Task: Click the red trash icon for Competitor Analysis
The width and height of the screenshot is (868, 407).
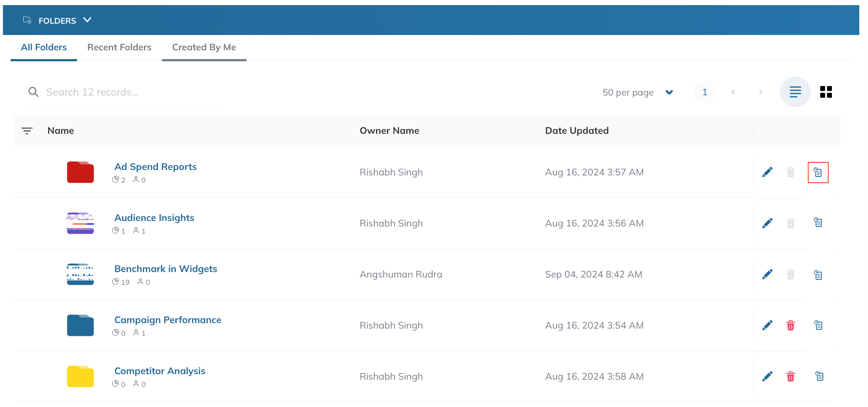Action: point(791,376)
